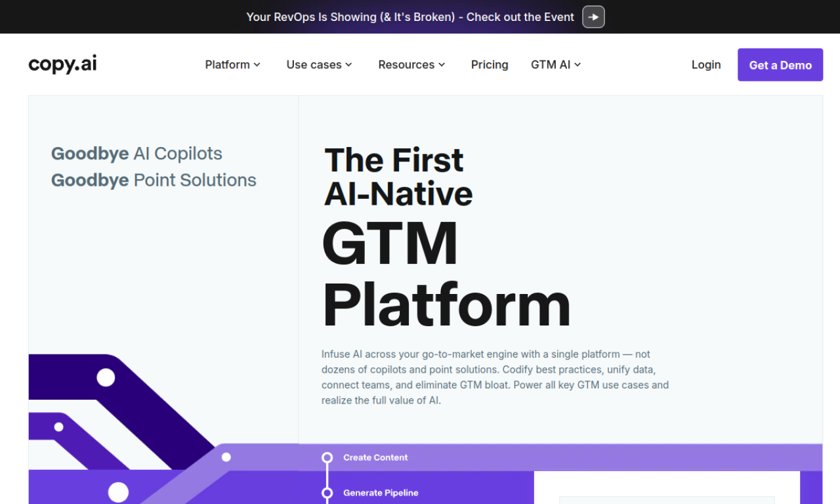The image size is (840, 504).
Task: Click the copy.ai logo
Action: 63,64
